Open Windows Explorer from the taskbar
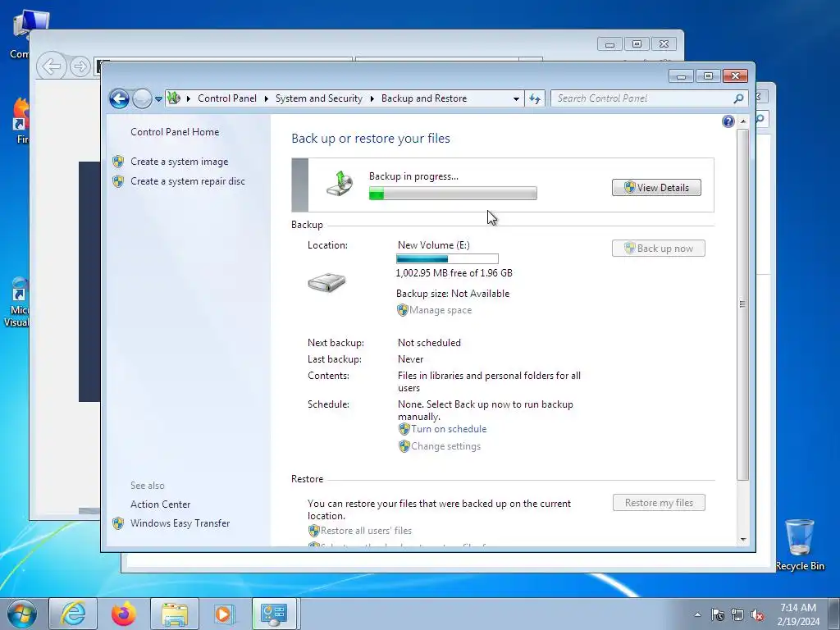This screenshot has height=630, width=840. pos(175,614)
